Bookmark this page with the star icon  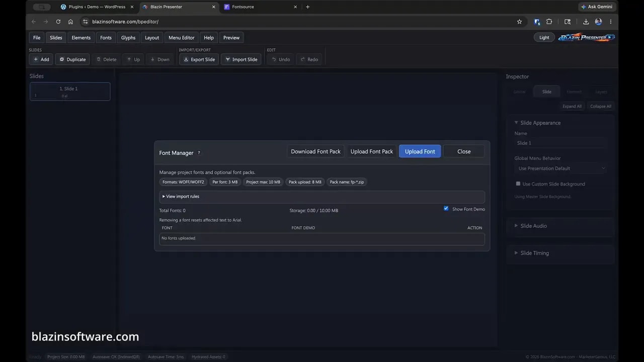[x=519, y=22]
